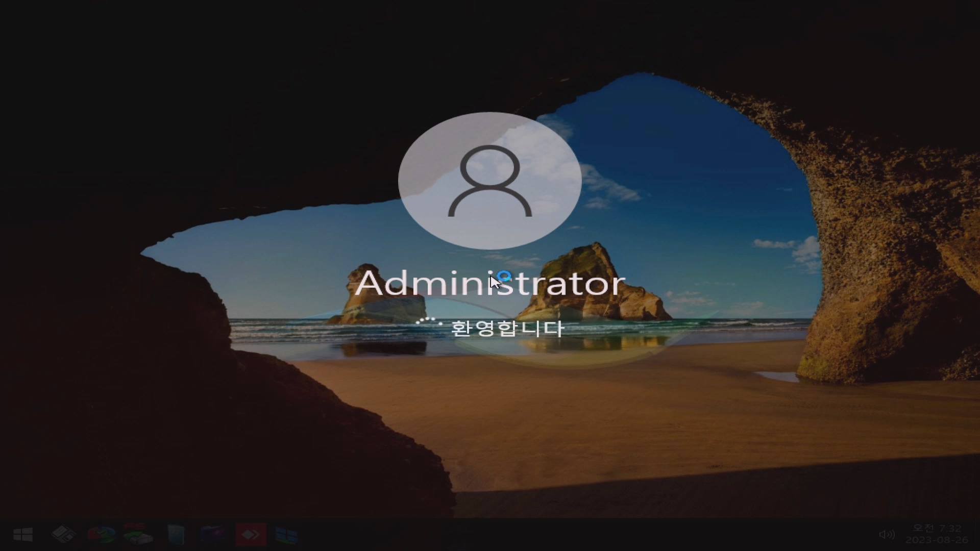Screen dimensions: 980x551
Task: Open the colorful pie-chart partition tool icon
Action: [101, 535]
